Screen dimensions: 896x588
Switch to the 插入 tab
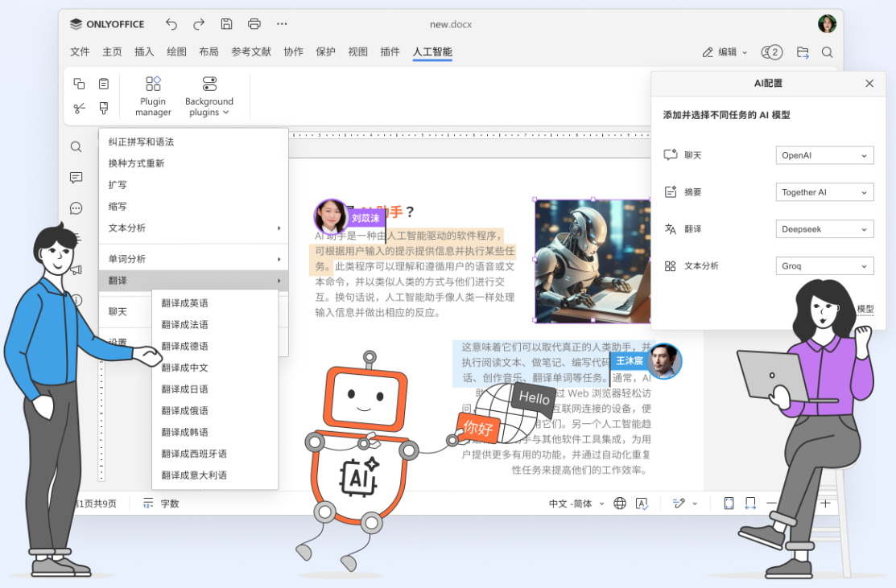(144, 52)
